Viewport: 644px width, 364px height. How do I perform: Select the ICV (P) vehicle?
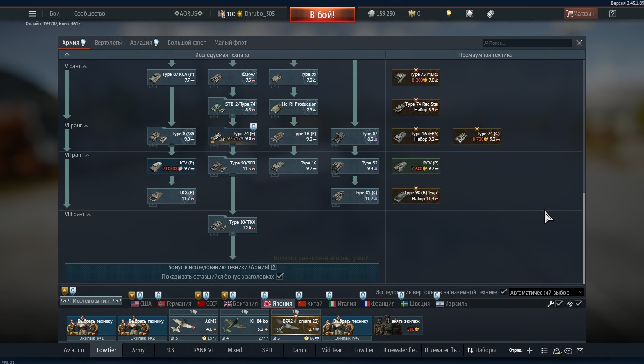tap(171, 166)
